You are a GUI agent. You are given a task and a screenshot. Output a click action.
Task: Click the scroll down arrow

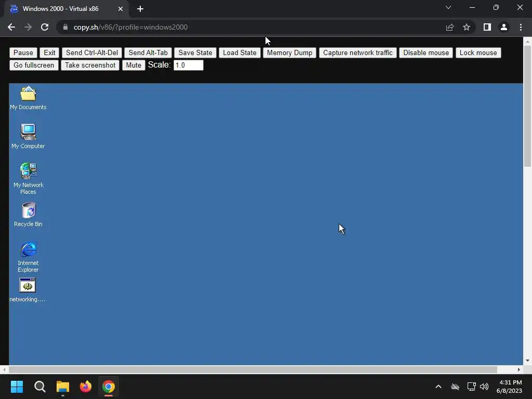click(527, 361)
